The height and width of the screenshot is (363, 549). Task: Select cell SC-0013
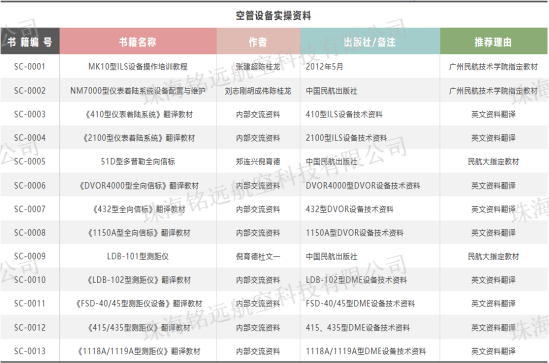click(30, 351)
